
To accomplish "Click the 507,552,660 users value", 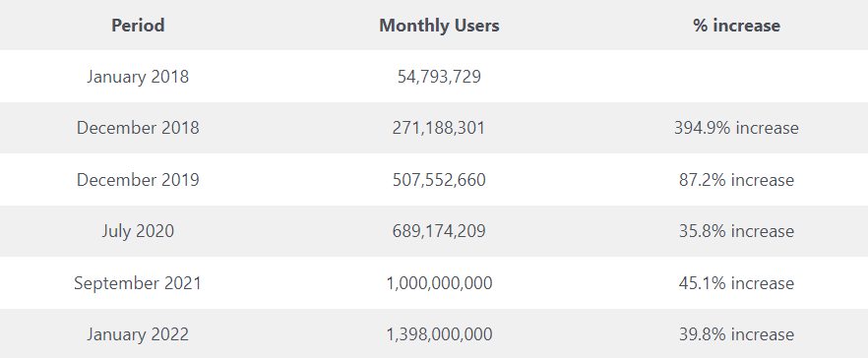I will (439, 180).
